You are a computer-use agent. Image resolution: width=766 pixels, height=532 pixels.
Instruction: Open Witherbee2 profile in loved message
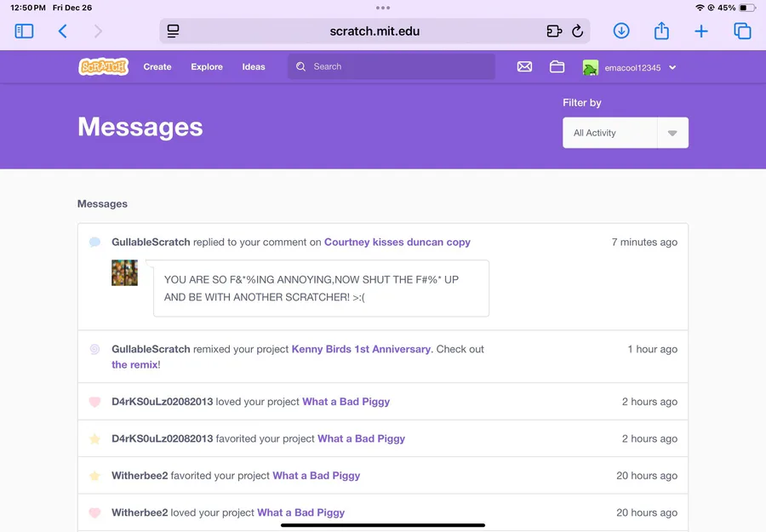[140, 512]
